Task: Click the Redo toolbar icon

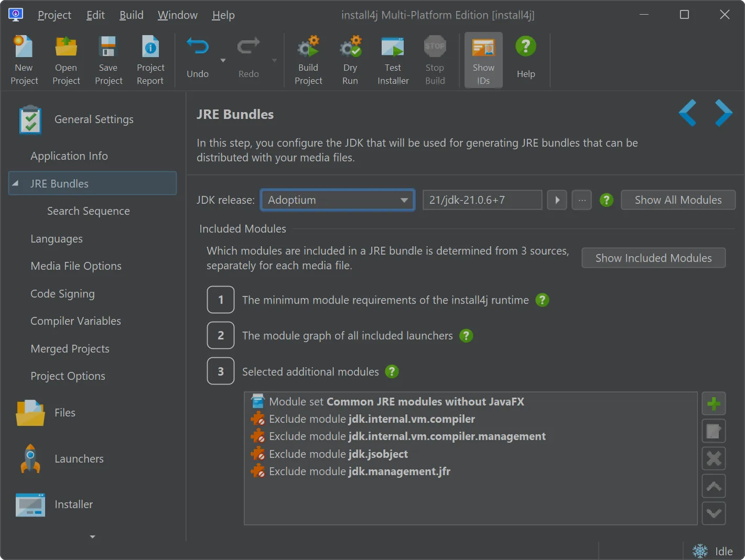Action: tap(249, 58)
